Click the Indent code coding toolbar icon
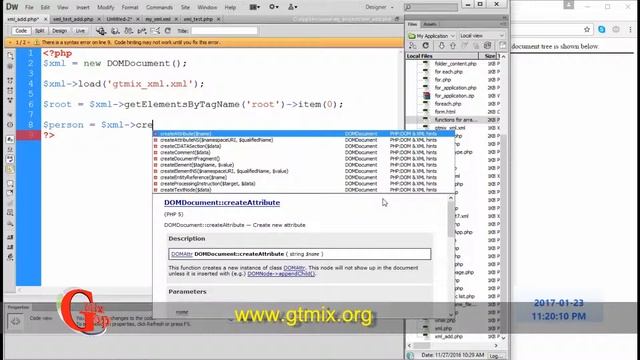Image resolution: width=640 pixels, height=360 pixels. click(10, 237)
